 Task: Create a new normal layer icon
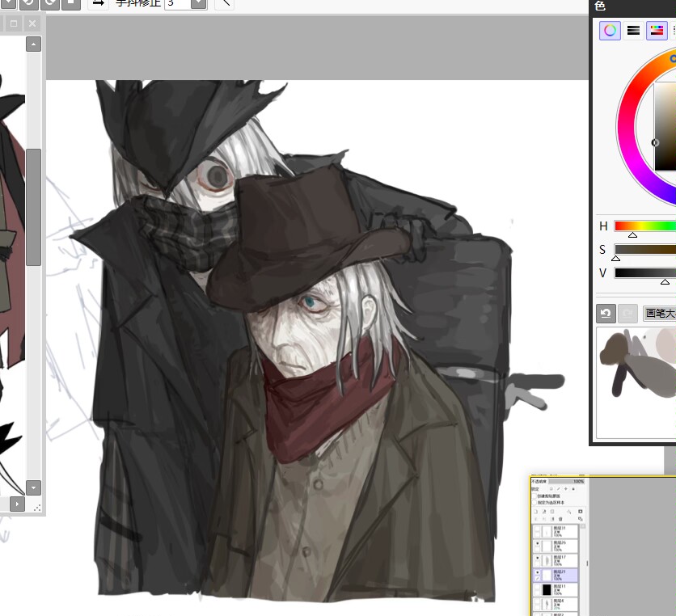536,512
